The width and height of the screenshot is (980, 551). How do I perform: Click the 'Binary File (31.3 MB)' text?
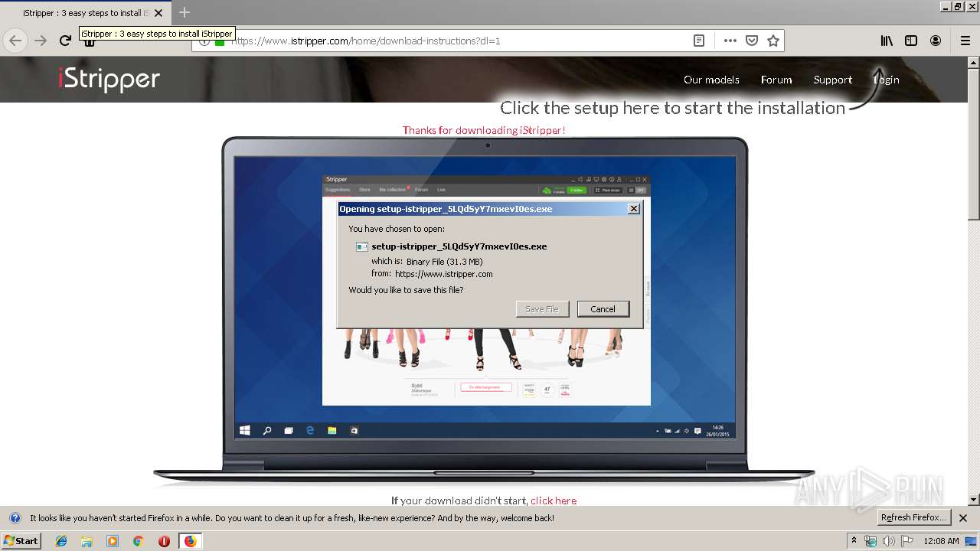[x=444, y=262]
